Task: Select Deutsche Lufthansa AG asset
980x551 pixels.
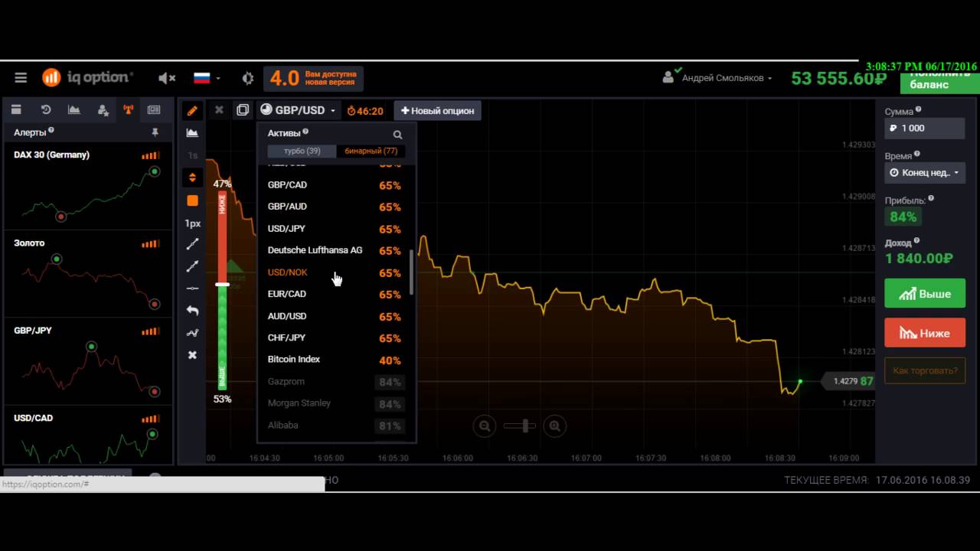Action: [335, 250]
